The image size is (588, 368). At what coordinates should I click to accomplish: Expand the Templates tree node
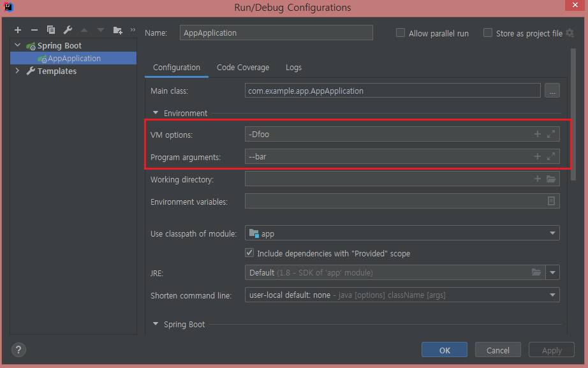pyautogui.click(x=17, y=71)
